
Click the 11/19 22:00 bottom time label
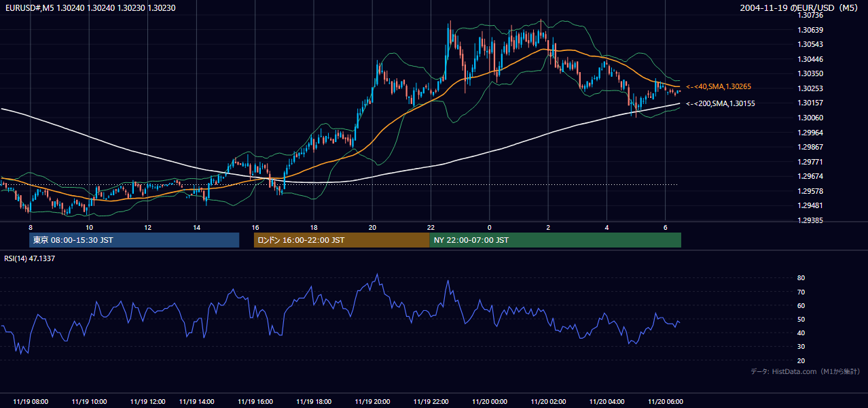[431, 401]
